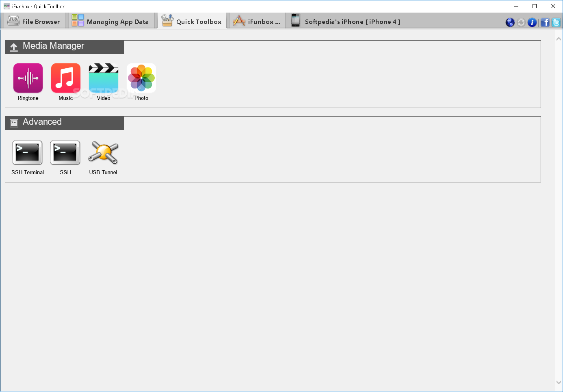Maximize the iFunbox window
The width and height of the screenshot is (563, 392).
[x=535, y=6]
